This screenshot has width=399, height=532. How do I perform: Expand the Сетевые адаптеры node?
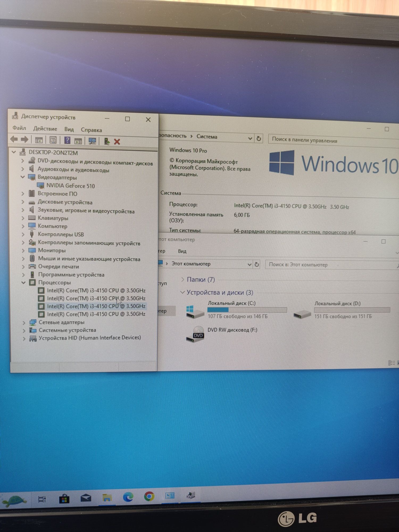24,322
